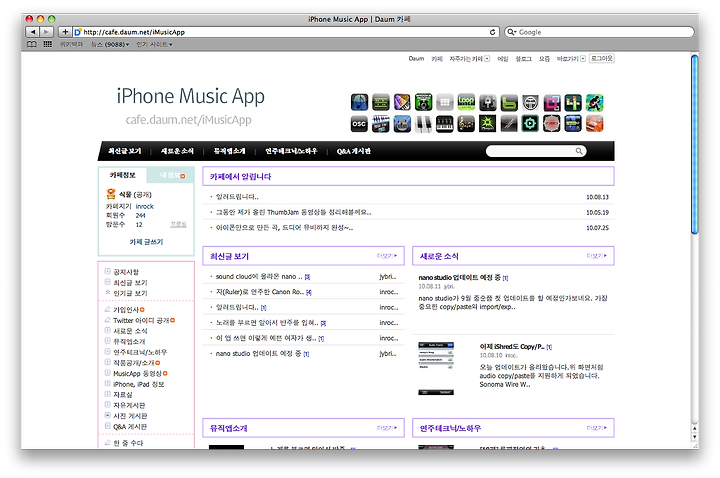Expand the 바로가기 dropdown arrow
720x478 pixels.
(x=583, y=58)
